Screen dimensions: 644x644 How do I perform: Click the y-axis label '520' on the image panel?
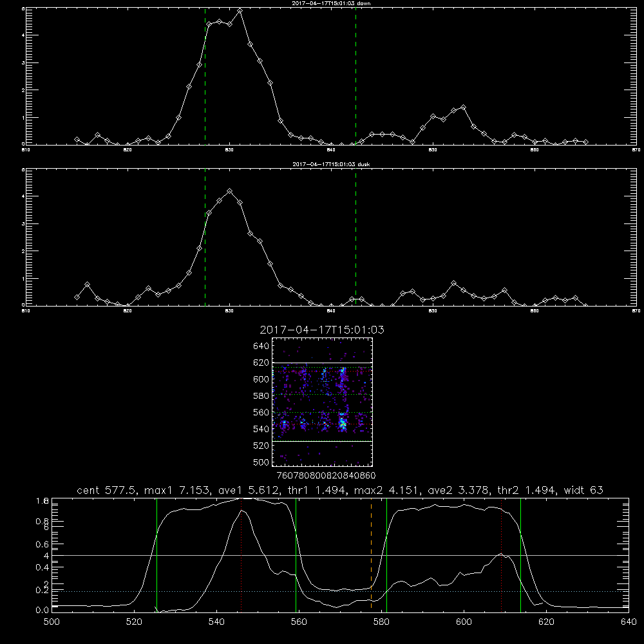click(x=261, y=446)
